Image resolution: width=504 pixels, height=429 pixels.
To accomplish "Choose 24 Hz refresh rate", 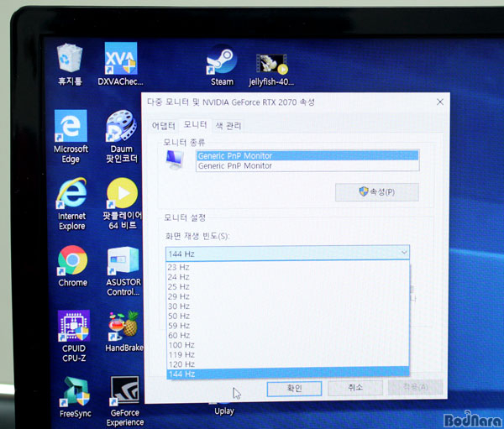I will point(287,277).
